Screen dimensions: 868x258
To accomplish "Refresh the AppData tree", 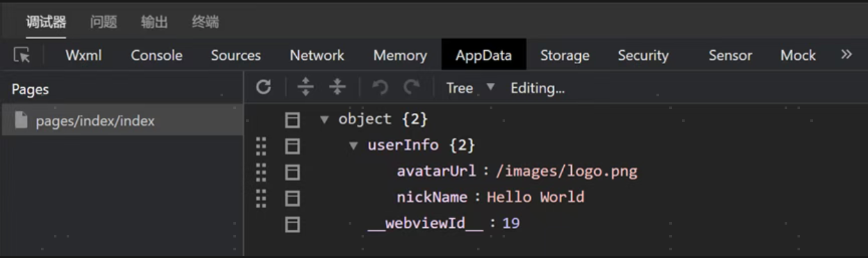I will (263, 87).
